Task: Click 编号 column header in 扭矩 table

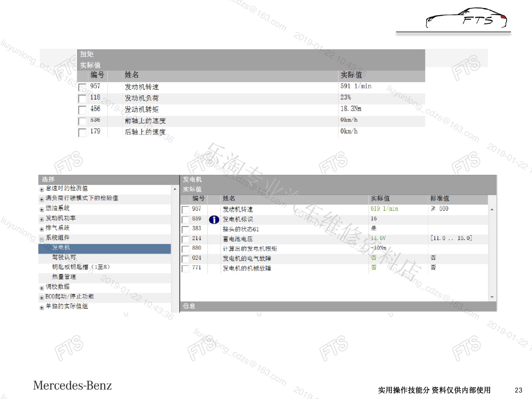Action: point(98,75)
